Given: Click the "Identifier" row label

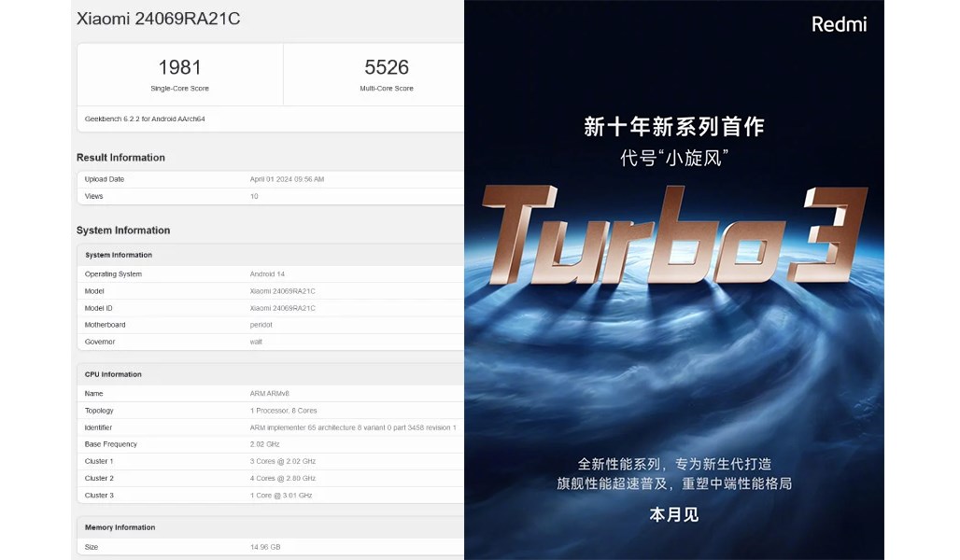Looking at the screenshot, I should (98, 427).
